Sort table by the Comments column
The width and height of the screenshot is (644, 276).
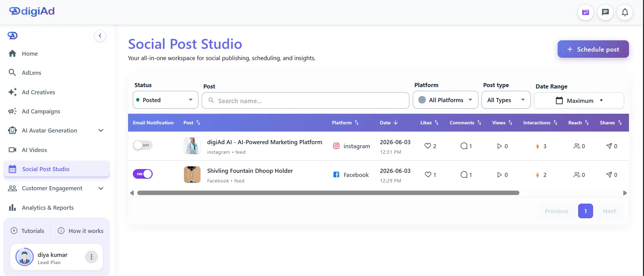point(465,123)
